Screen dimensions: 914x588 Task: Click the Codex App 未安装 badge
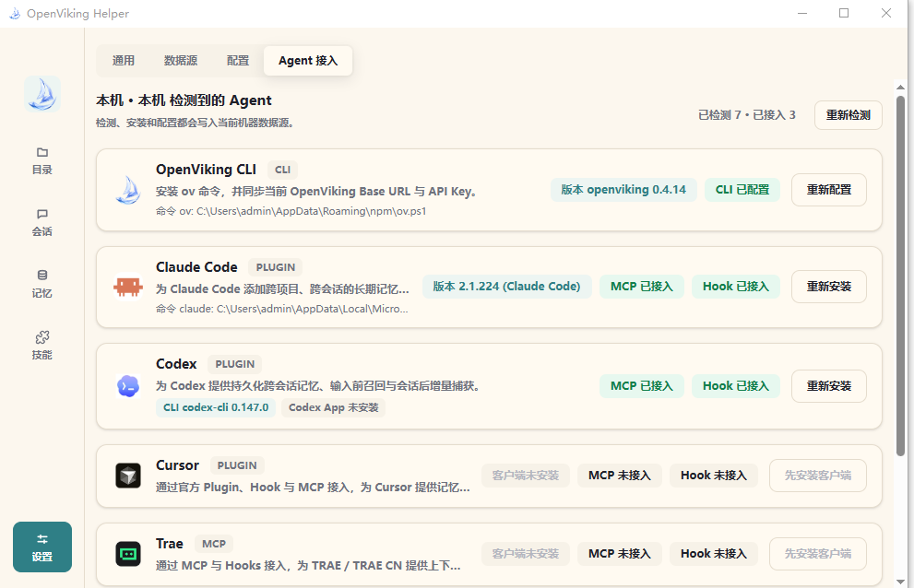pyautogui.click(x=334, y=407)
